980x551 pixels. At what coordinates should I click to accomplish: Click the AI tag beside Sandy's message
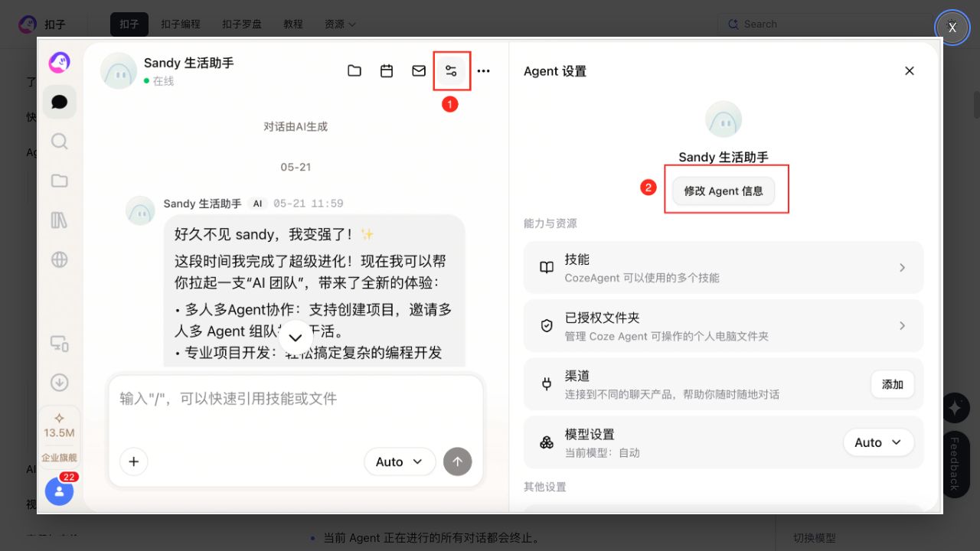[258, 204]
